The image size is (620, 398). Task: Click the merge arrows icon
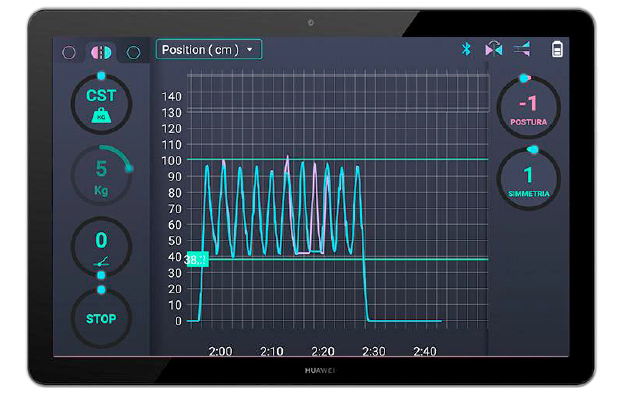tap(522, 49)
